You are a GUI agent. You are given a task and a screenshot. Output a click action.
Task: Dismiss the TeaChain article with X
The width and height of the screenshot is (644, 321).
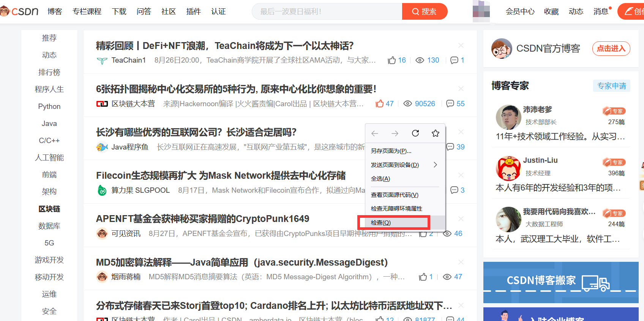pos(461,46)
